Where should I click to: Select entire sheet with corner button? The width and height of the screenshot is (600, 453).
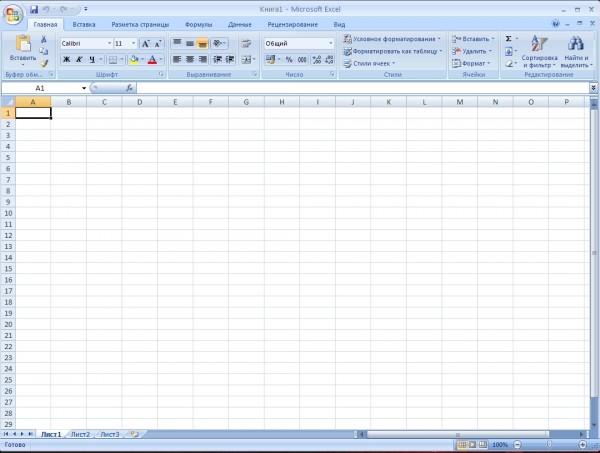tap(8, 102)
